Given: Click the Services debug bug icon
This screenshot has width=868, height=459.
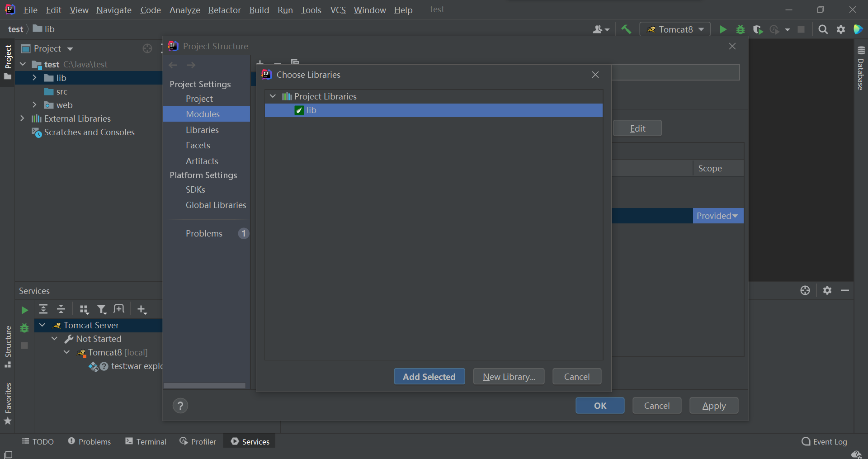Looking at the screenshot, I should (24, 328).
